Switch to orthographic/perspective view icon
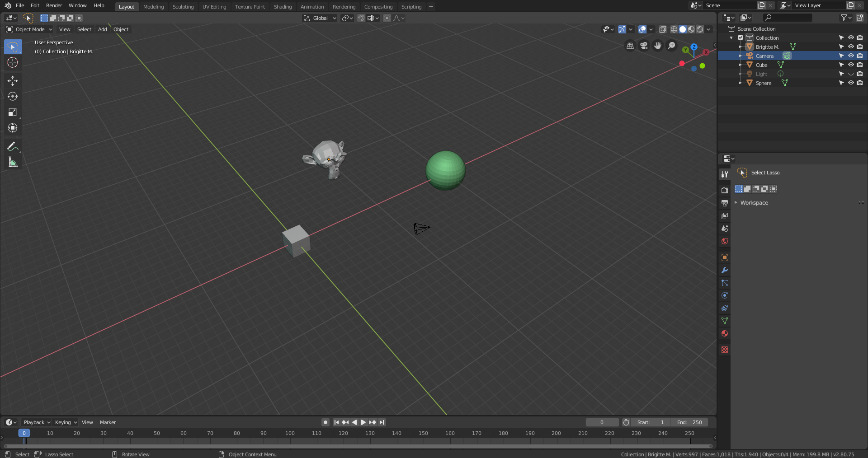 coord(630,46)
